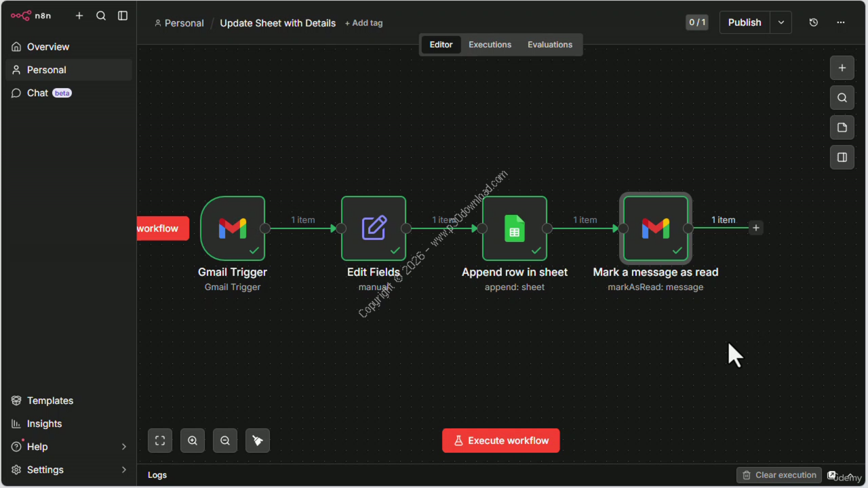The height and width of the screenshot is (488, 868).
Task: Switch to Evaluations tab
Action: coord(550,45)
